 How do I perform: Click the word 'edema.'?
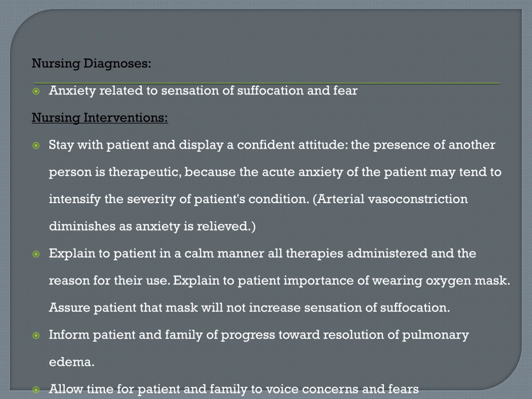(72, 362)
